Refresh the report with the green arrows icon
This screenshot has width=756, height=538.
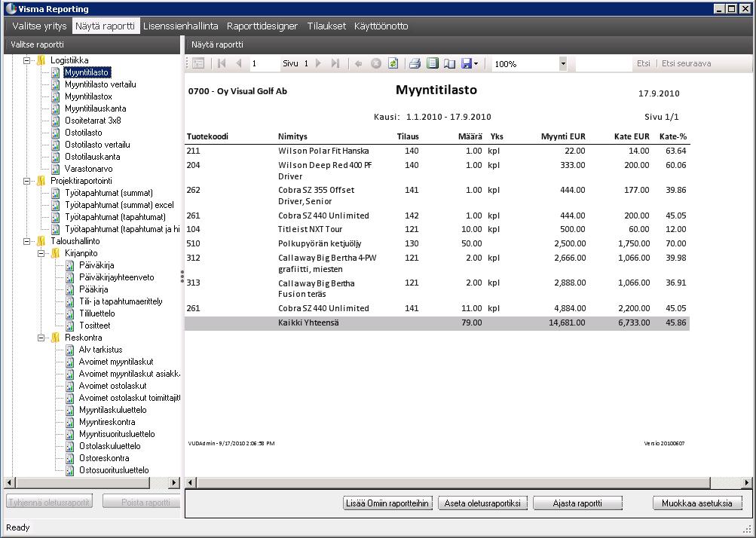pyautogui.click(x=393, y=63)
